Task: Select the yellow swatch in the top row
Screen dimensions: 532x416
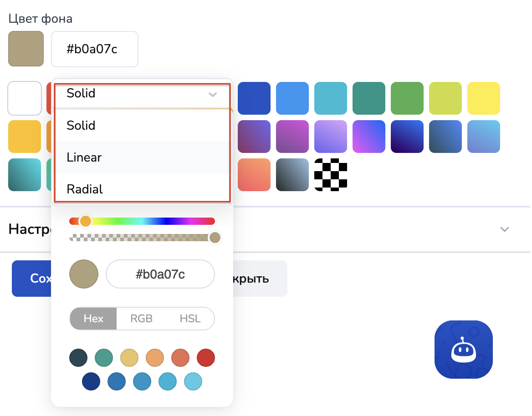Action: [x=483, y=98]
